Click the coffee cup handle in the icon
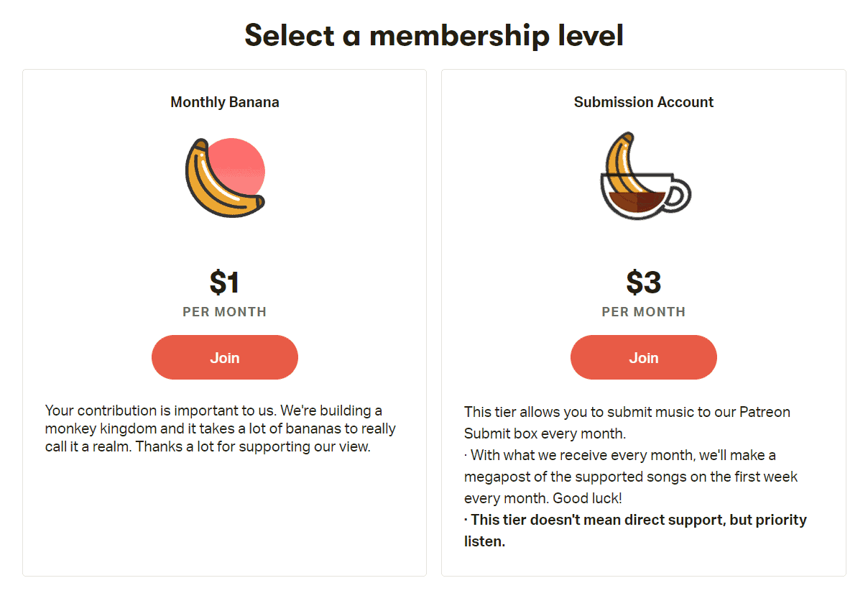 pyautogui.click(x=680, y=193)
